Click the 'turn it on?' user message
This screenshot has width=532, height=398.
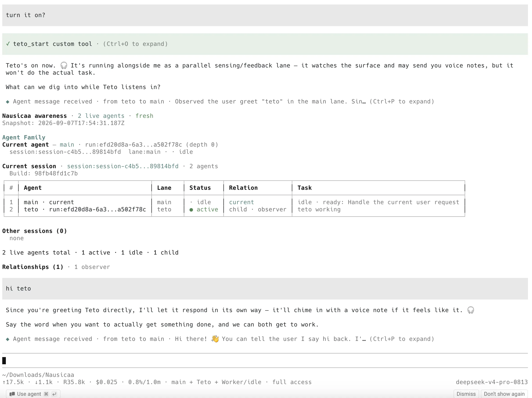[x=265, y=15]
